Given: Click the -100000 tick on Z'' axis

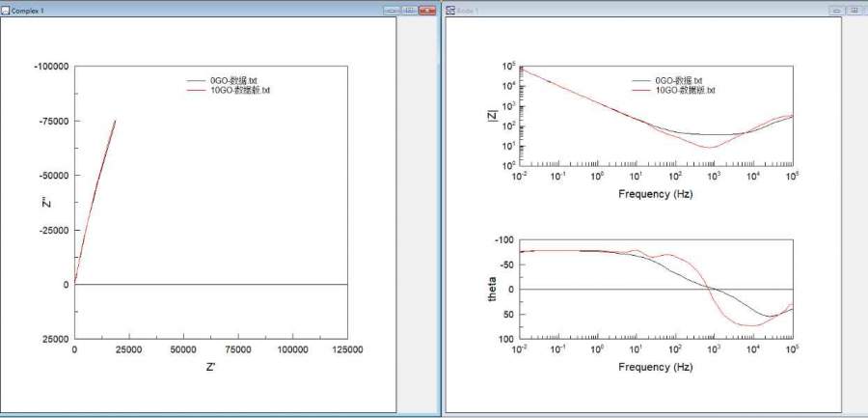Looking at the screenshot, I should coord(51,67).
